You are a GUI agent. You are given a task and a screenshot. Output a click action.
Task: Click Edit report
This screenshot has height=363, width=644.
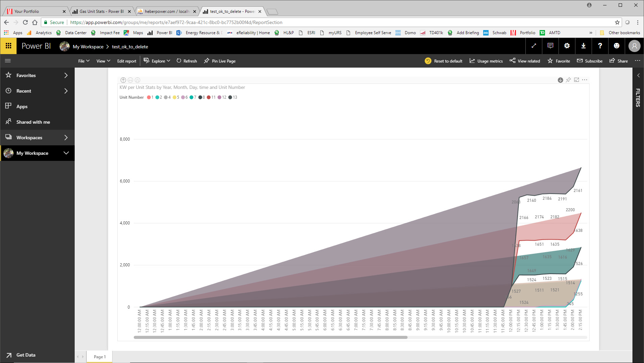[x=127, y=61]
